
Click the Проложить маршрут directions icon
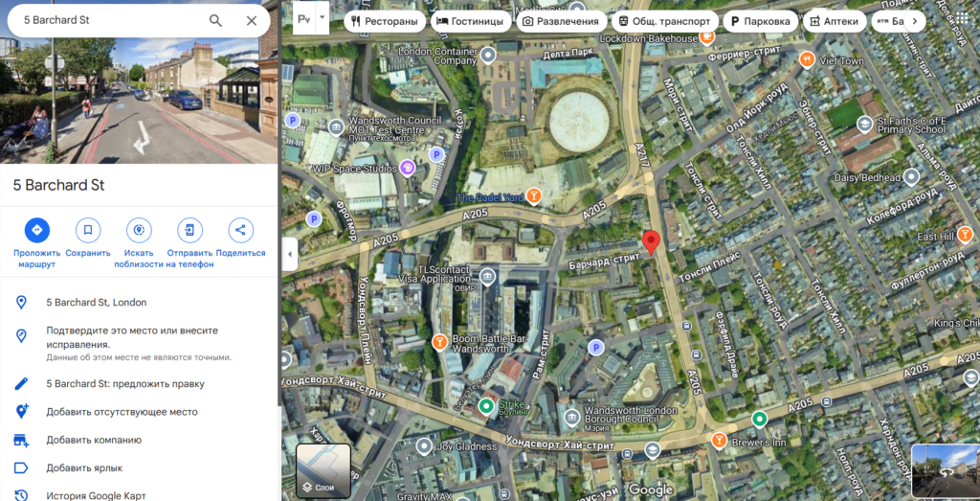(37, 230)
